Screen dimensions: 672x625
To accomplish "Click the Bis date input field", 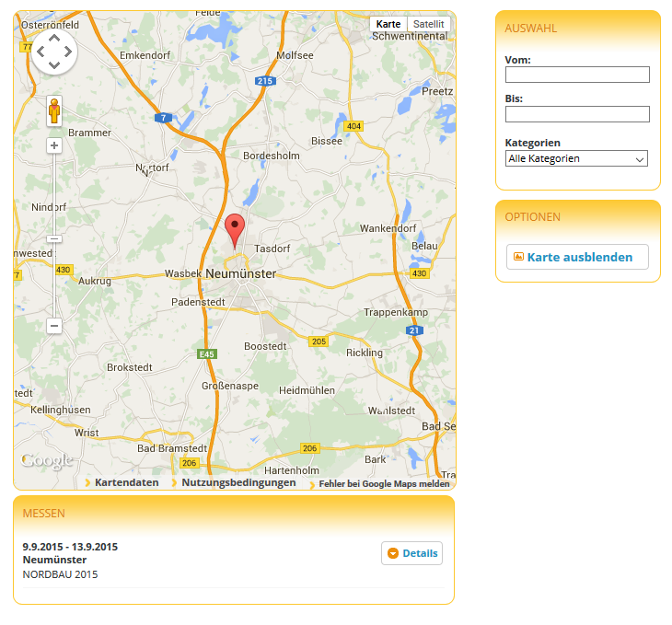I will [x=577, y=114].
